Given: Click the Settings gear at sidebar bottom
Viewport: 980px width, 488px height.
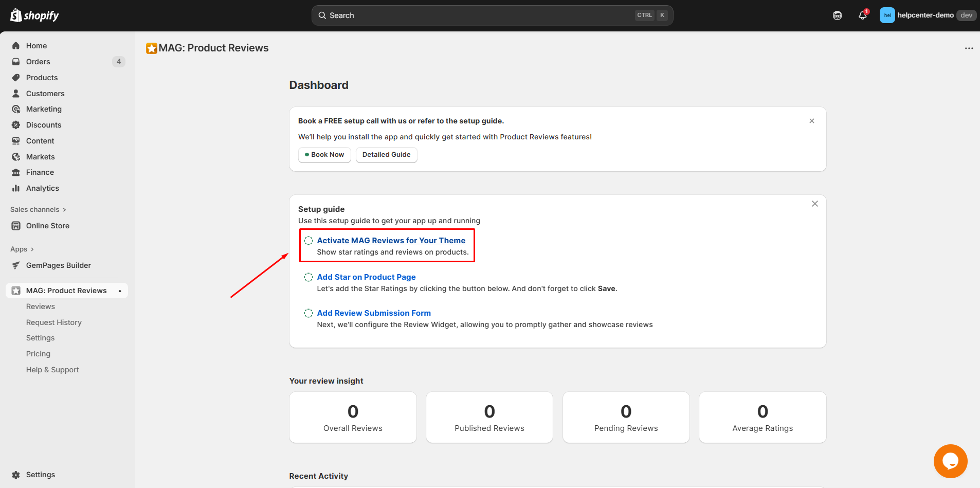Looking at the screenshot, I should pos(16,475).
